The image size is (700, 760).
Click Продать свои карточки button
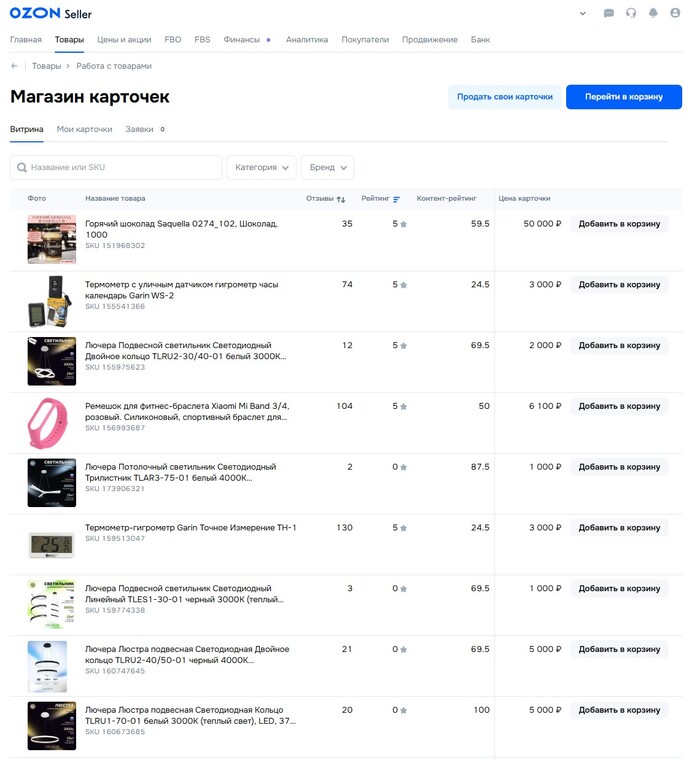point(504,97)
